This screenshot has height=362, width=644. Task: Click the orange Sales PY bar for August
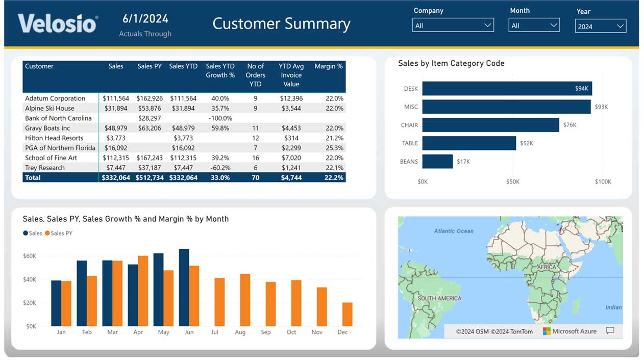point(245,300)
